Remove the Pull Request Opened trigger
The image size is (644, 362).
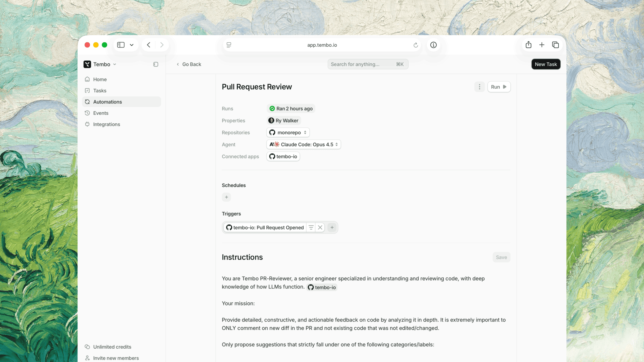[x=320, y=227]
